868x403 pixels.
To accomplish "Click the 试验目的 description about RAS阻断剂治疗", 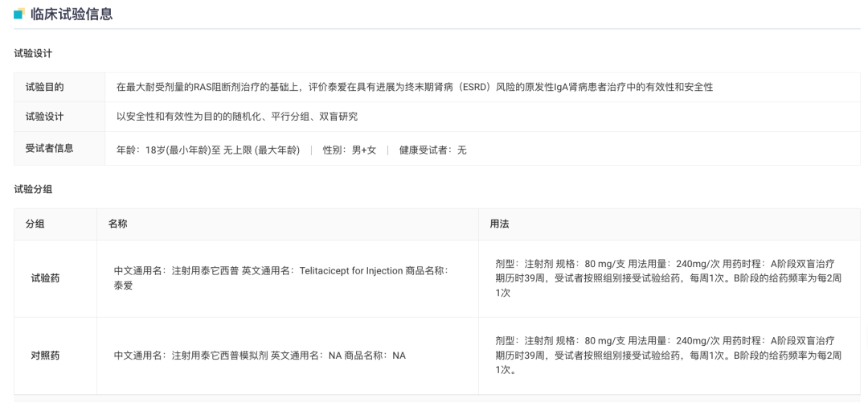I will [x=414, y=87].
